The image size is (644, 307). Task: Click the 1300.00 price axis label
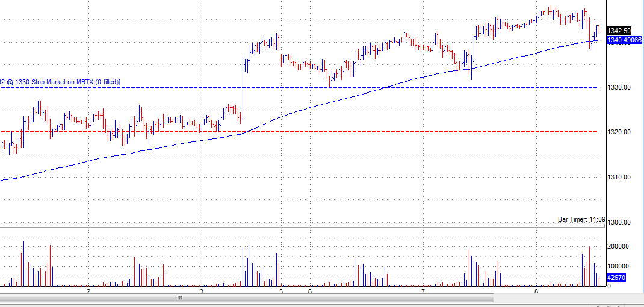point(619,222)
